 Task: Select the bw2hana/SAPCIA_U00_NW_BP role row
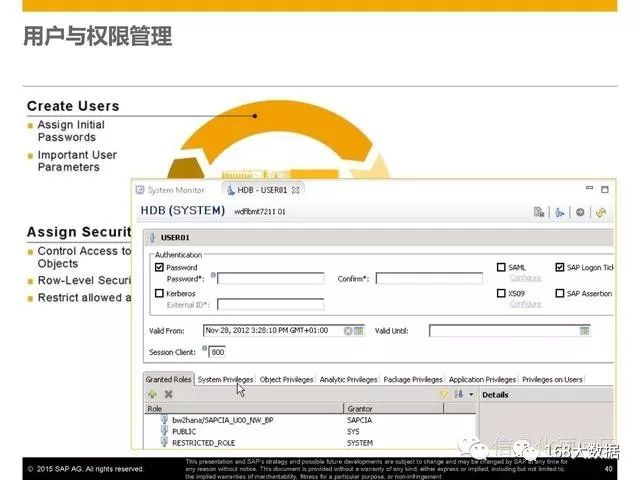click(x=310, y=420)
